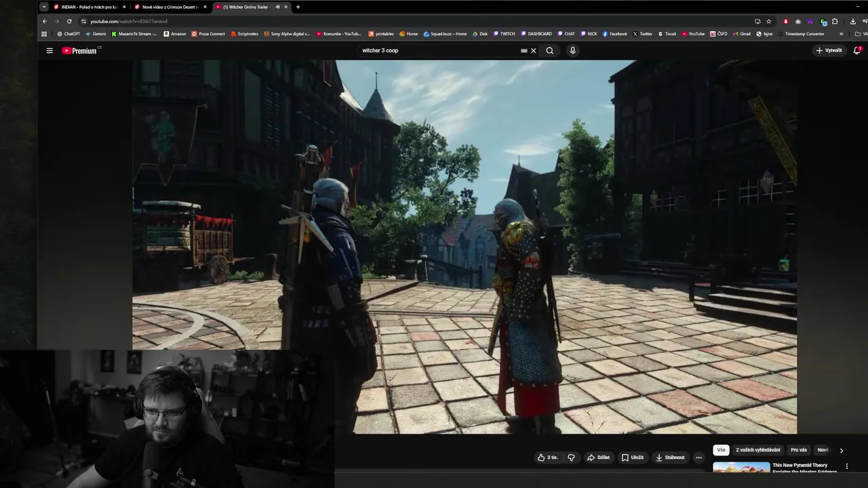This screenshot has width=868, height=488.
Task: Switch to the 'INDIAN - Pořad o hrách' tab
Action: click(x=90, y=7)
